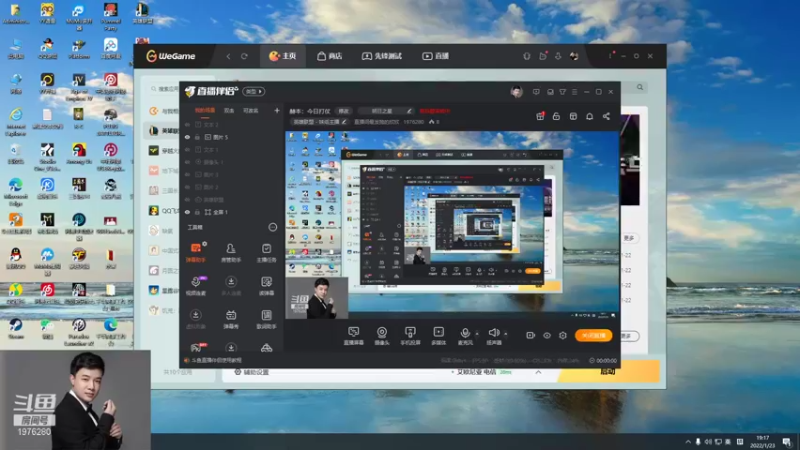Toggle the preview eye icon near settings gear
The width and height of the screenshot is (800, 450).
point(547,335)
